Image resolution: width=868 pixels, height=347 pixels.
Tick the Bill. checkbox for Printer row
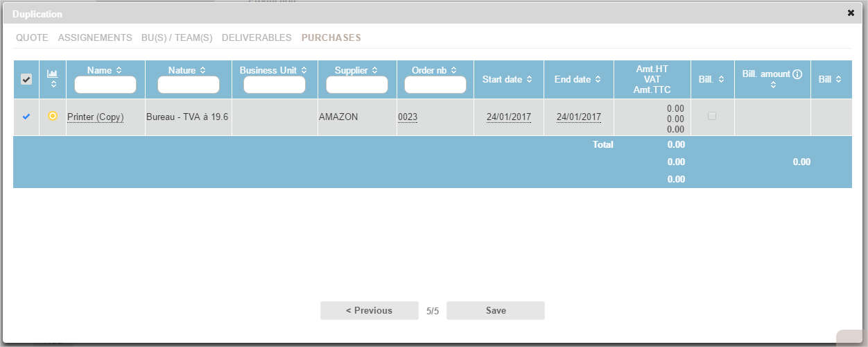click(x=712, y=117)
